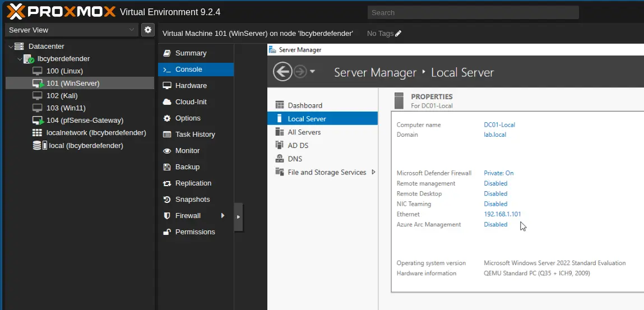The image size is (644, 310).
Task: Open the Task History tab
Action: click(196, 135)
